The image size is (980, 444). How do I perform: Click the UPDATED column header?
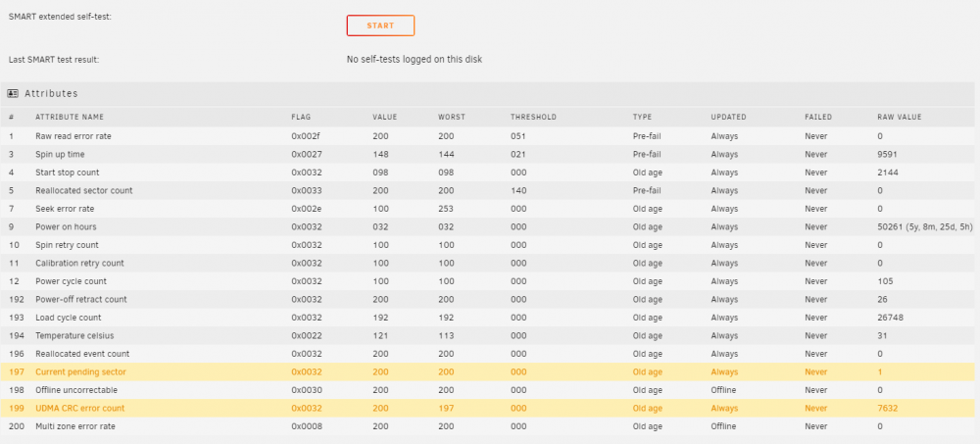coord(728,117)
